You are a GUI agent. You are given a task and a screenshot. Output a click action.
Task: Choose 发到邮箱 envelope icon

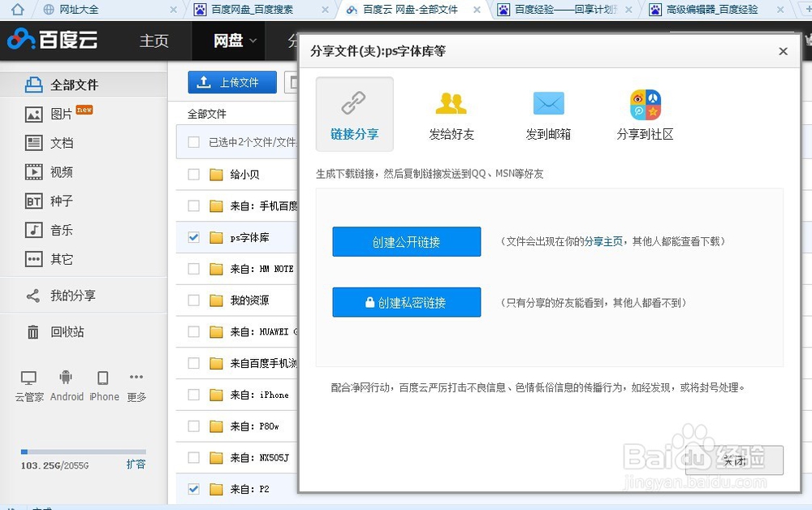click(x=548, y=103)
